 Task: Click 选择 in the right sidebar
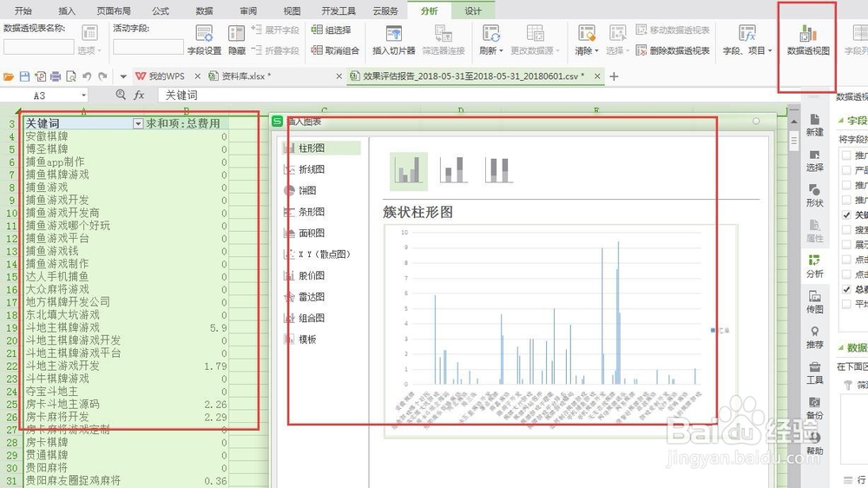click(x=815, y=161)
